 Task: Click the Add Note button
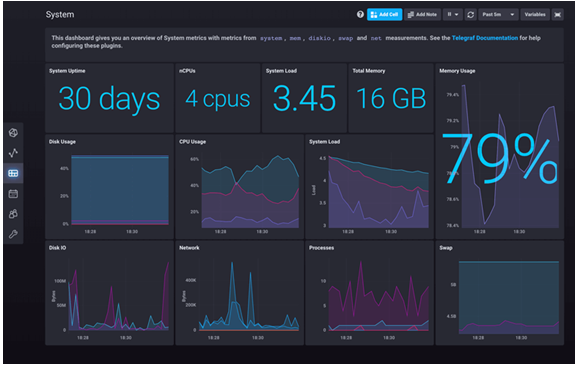[x=422, y=15]
